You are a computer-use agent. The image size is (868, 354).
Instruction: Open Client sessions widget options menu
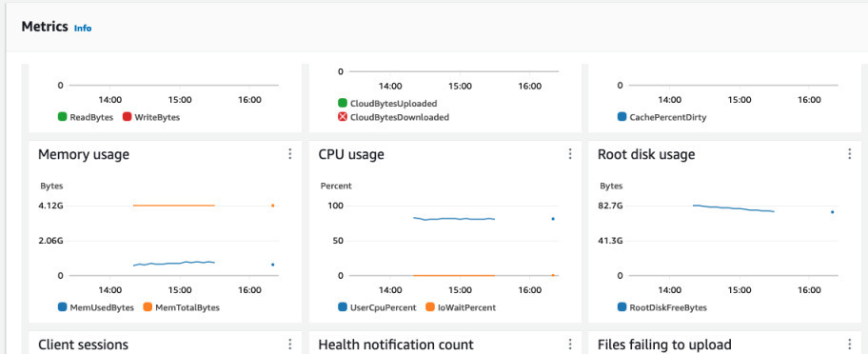coord(289,344)
